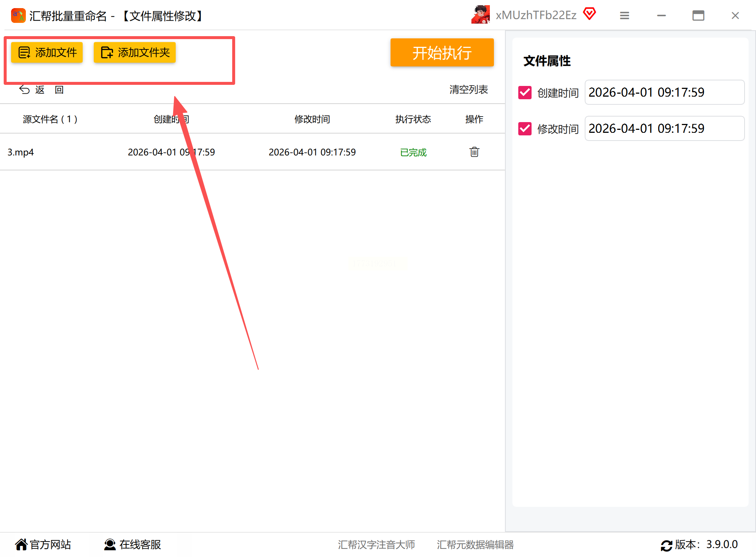Delete 3.mp4 with trash icon
The height and width of the screenshot is (557, 756).
(474, 152)
